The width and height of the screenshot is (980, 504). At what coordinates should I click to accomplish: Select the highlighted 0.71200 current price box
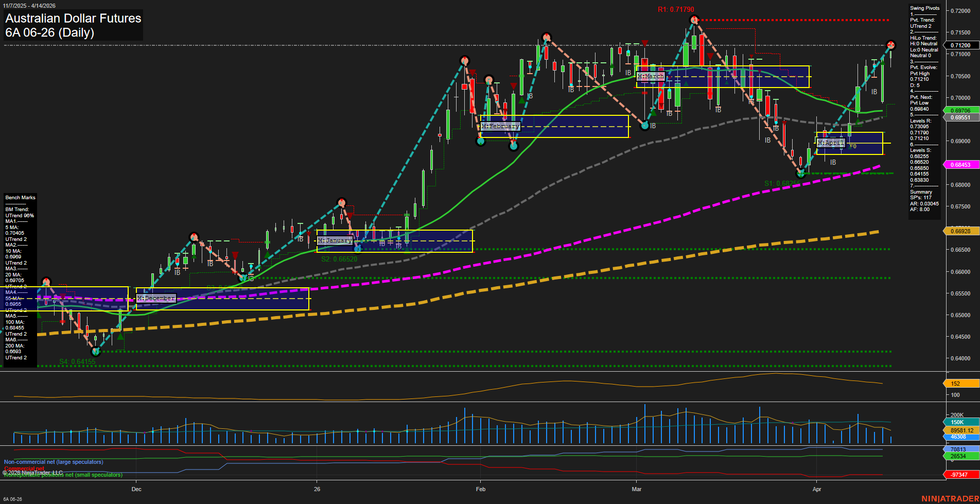tap(960, 46)
